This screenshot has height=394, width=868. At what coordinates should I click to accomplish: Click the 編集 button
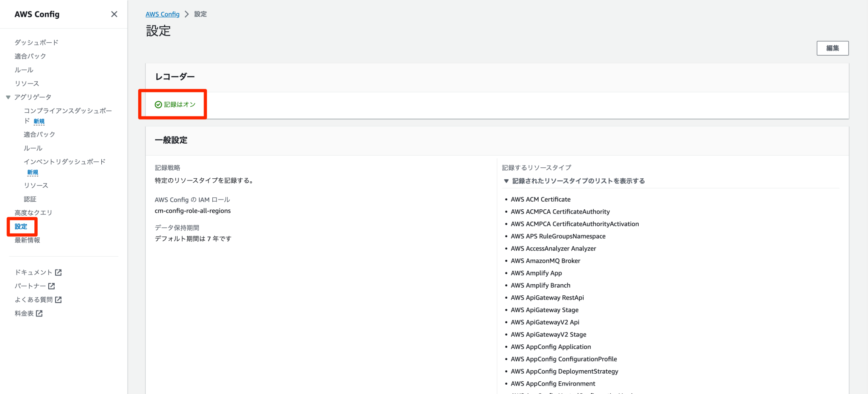coord(832,48)
